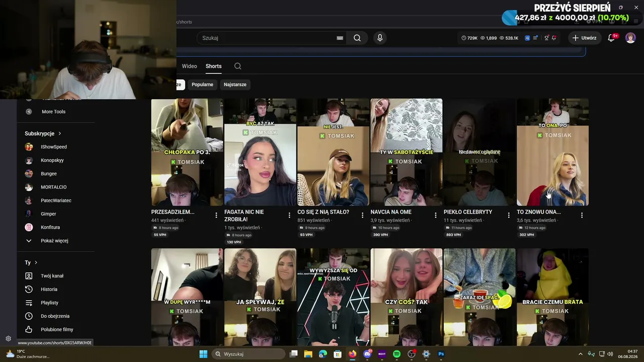
Task: Click the small bell icon in the stats bar
Action: tap(554, 38)
